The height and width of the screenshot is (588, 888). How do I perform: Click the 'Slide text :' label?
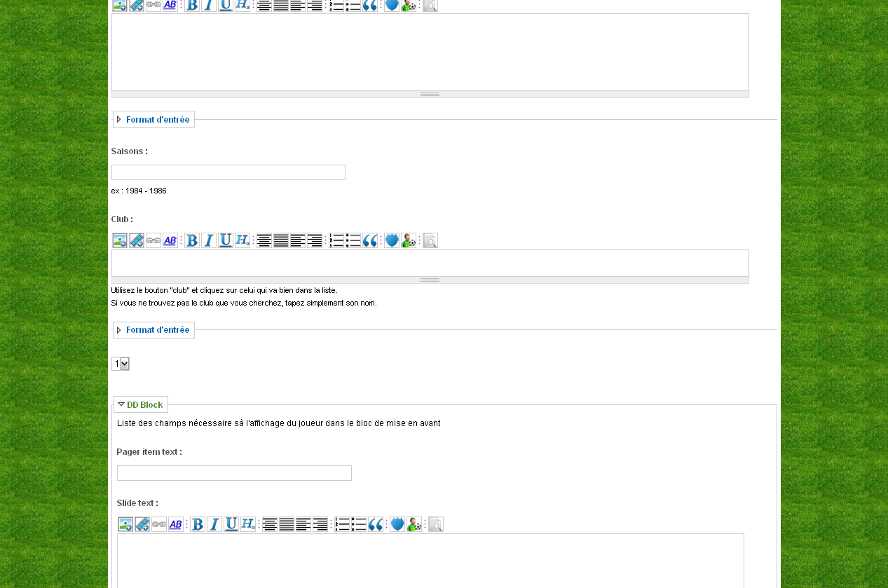[137, 503]
